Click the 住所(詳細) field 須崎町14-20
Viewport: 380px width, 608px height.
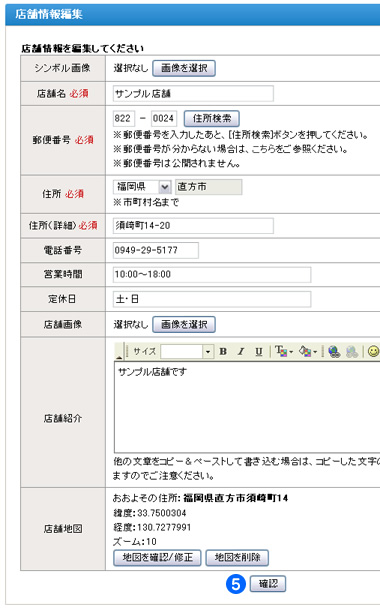pyautogui.click(x=193, y=226)
